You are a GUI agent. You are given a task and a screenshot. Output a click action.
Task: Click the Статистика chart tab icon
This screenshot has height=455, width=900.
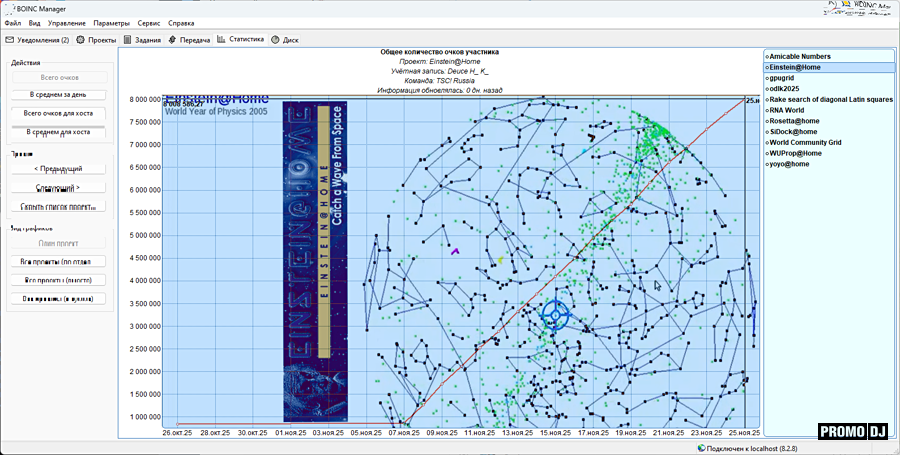[x=221, y=40]
